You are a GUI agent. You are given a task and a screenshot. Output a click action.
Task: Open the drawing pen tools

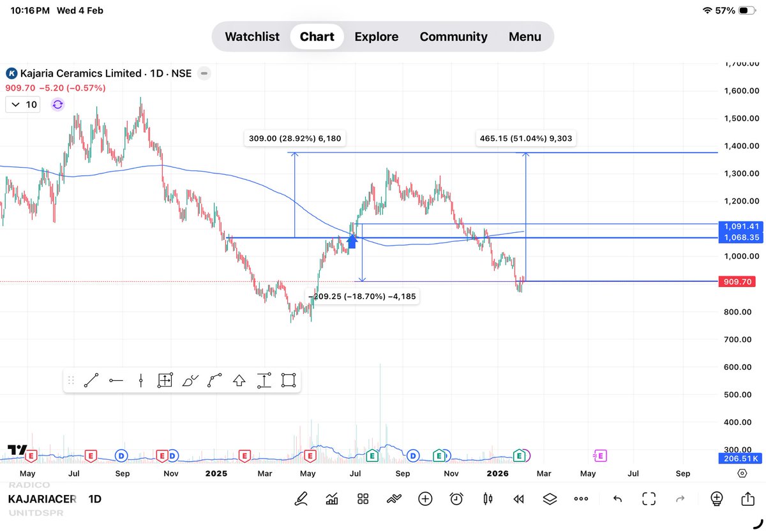point(301,499)
